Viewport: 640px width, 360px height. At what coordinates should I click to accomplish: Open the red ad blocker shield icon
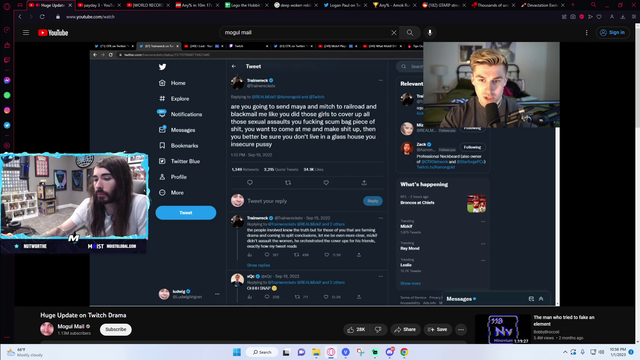(582, 17)
